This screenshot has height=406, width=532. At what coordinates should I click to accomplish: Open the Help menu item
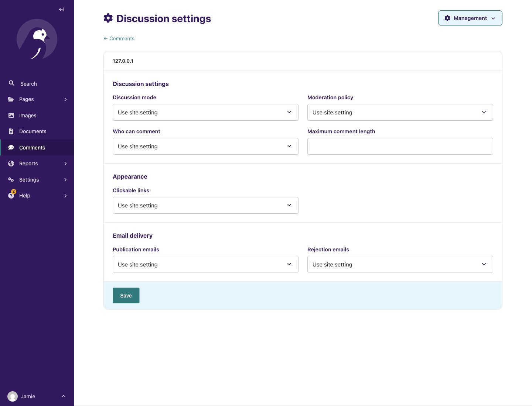[x=37, y=196]
